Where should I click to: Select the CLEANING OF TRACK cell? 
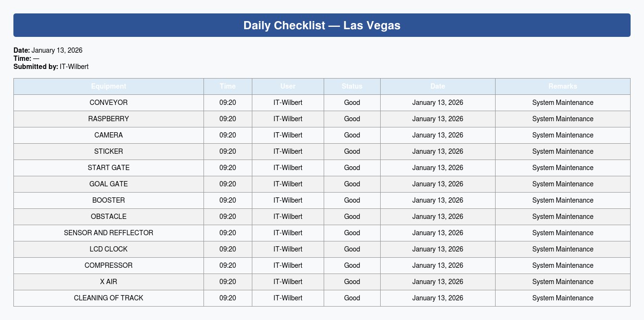click(x=109, y=298)
